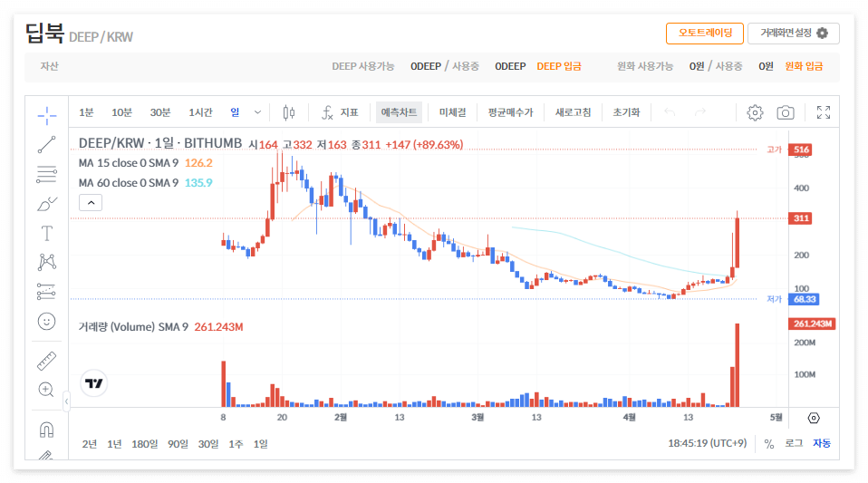Set range to 30일

208,444
